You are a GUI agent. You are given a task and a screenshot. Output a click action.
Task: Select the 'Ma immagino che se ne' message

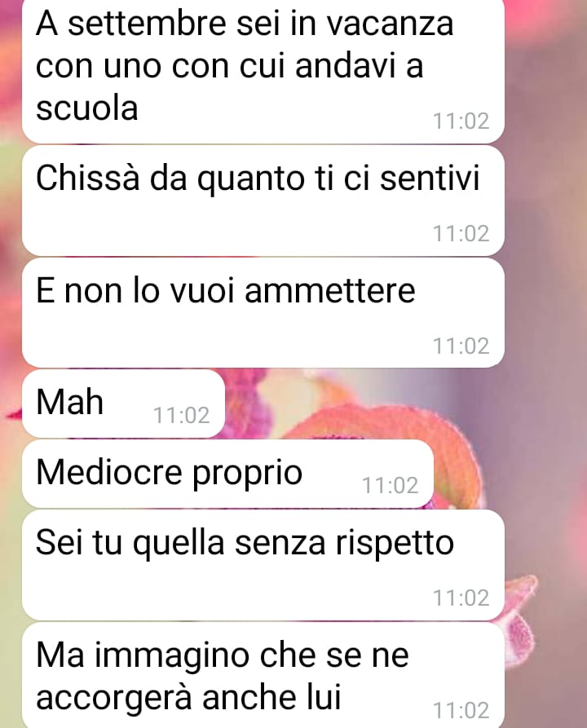(x=263, y=676)
